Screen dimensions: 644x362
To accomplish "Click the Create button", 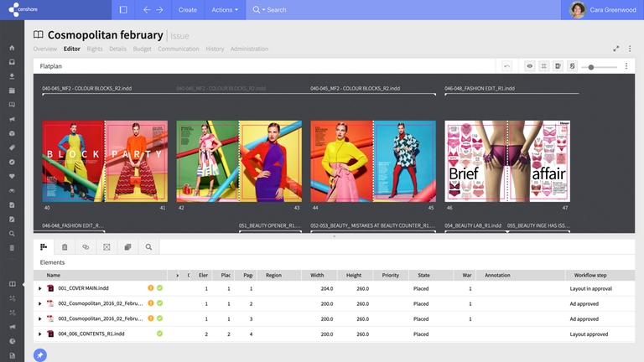I will pyautogui.click(x=187, y=10).
